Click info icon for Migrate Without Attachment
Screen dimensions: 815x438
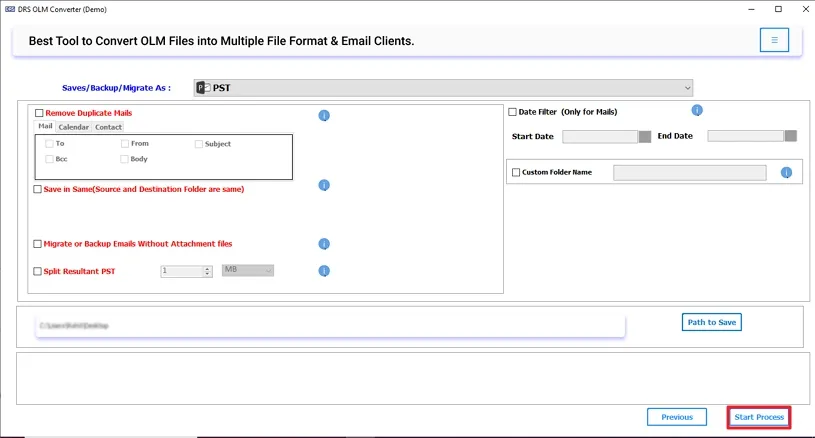[324, 244]
